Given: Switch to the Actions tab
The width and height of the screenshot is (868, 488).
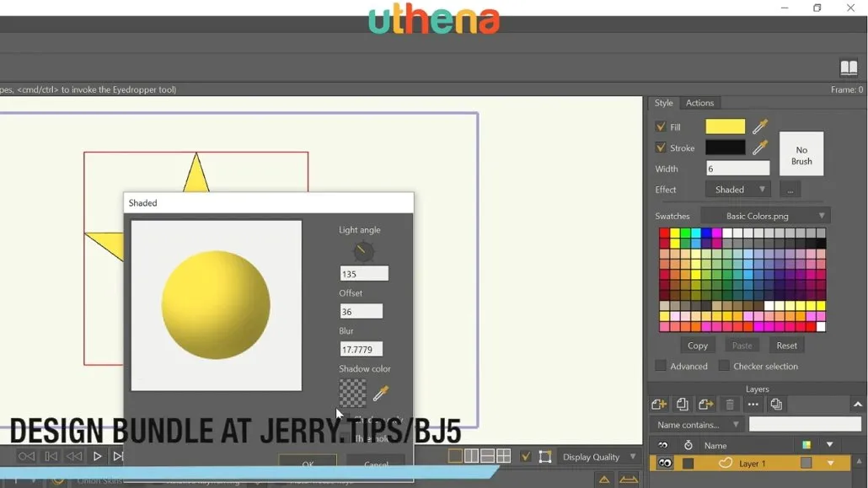Looking at the screenshot, I should click(699, 103).
